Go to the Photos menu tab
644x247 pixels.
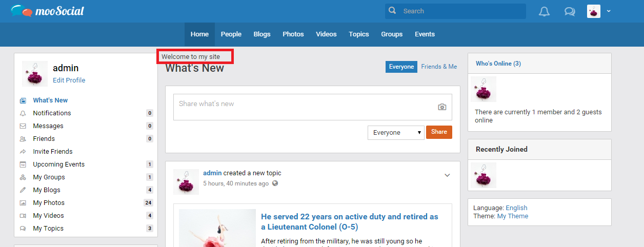coord(293,34)
